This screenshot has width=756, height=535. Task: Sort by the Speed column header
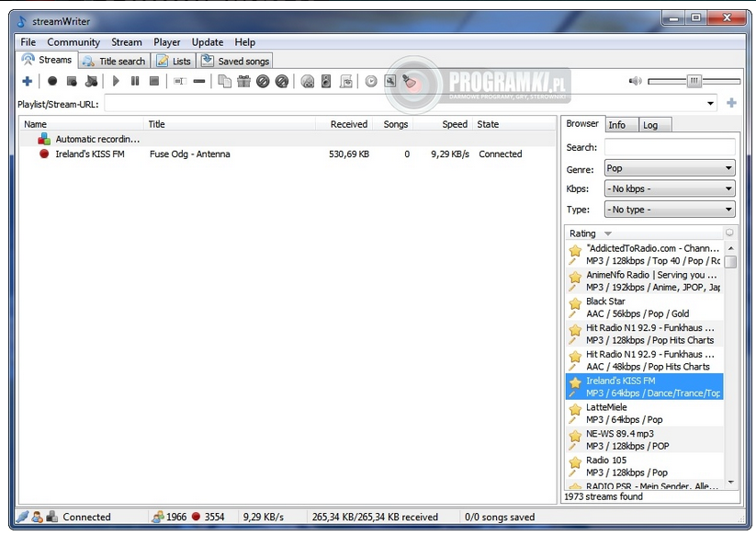443,124
